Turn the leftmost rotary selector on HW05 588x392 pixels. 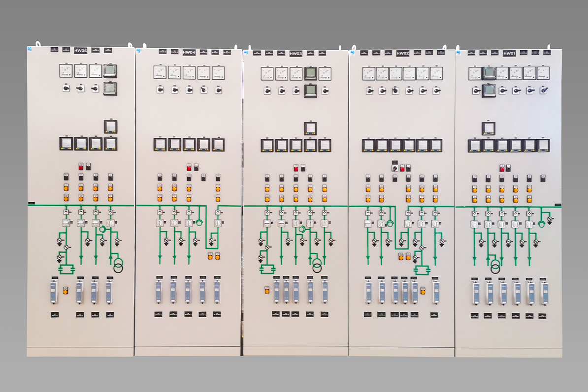(x=65, y=89)
